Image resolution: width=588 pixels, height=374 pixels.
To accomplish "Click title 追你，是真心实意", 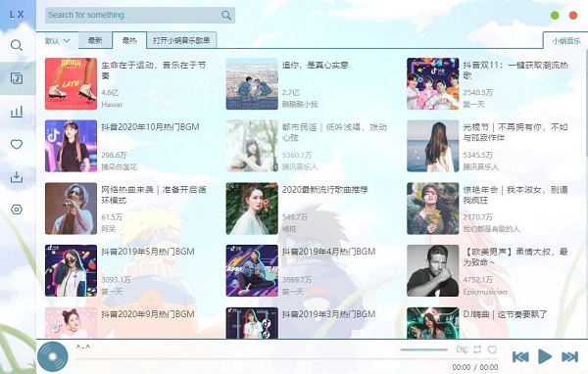I will [315, 65].
